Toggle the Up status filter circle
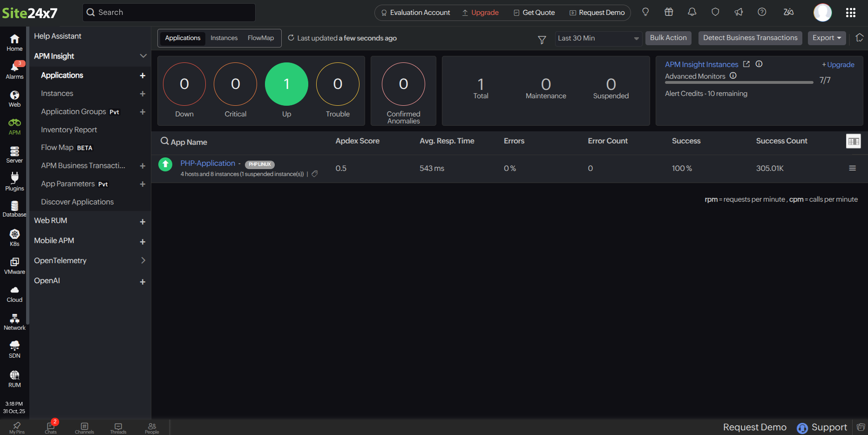Viewport: 868px width, 435px height. pos(286,84)
